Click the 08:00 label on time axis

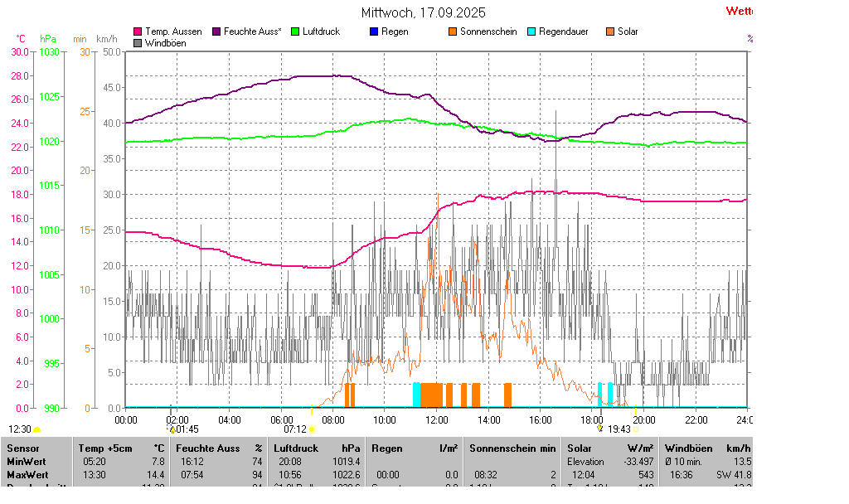[x=333, y=420]
